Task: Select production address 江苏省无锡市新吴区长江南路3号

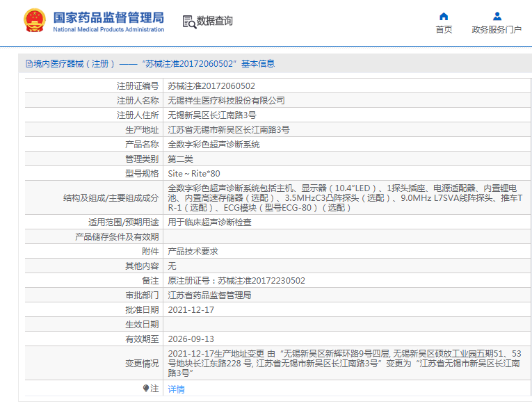Action: (x=229, y=130)
